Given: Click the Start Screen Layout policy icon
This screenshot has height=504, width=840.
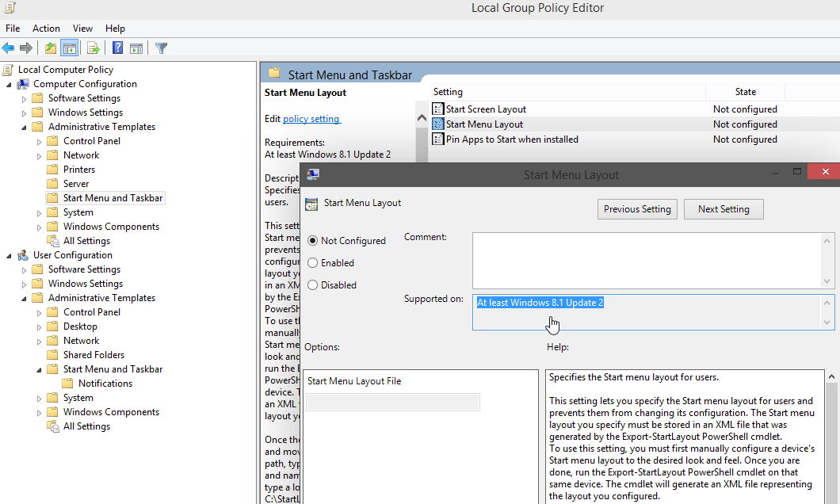Looking at the screenshot, I should pos(437,109).
